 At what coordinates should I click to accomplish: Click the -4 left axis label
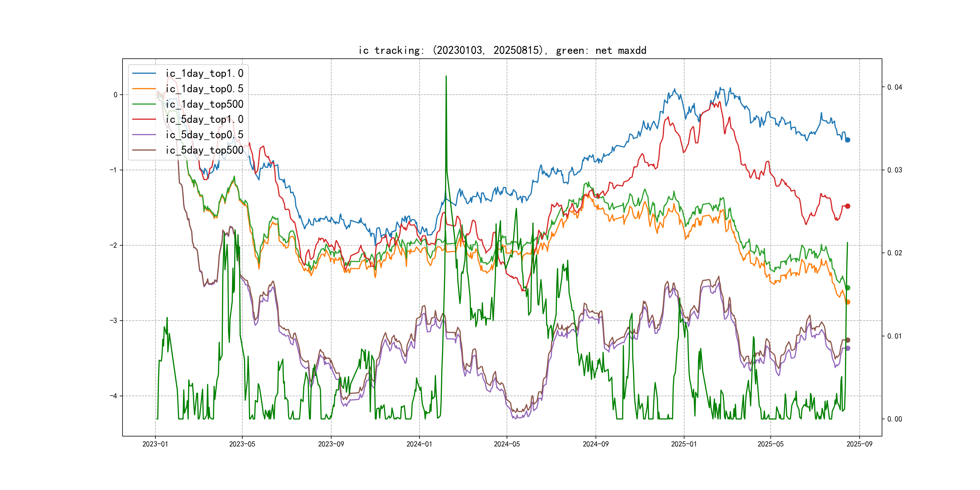113,396
